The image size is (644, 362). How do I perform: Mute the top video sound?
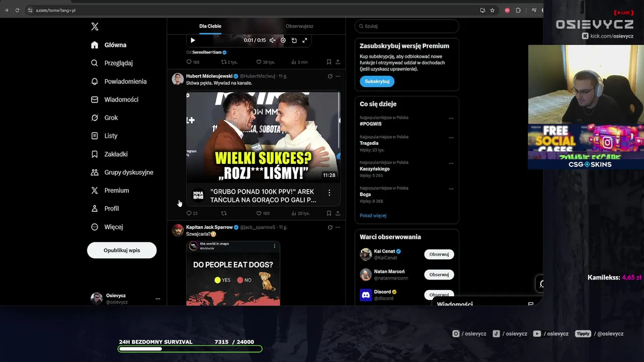click(x=272, y=40)
